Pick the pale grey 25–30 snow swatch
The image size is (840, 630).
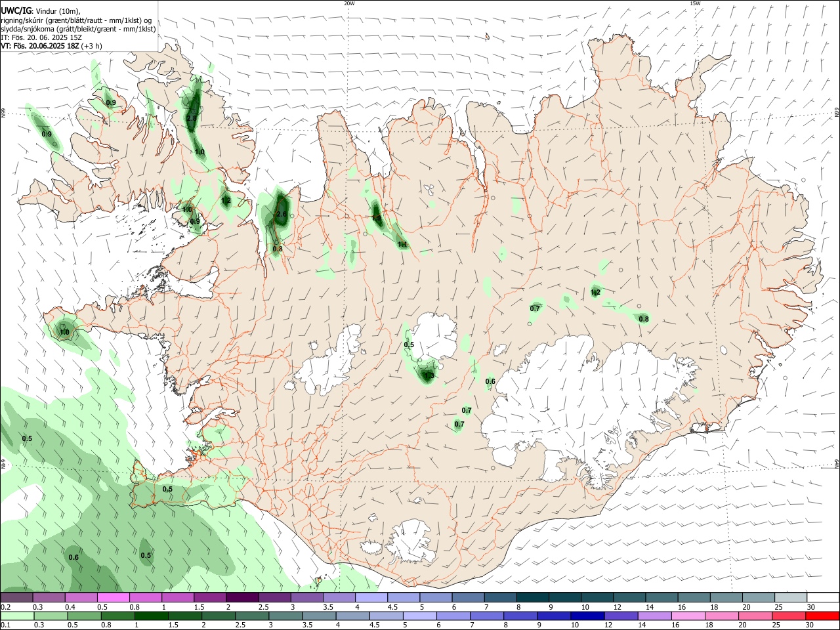(x=791, y=598)
